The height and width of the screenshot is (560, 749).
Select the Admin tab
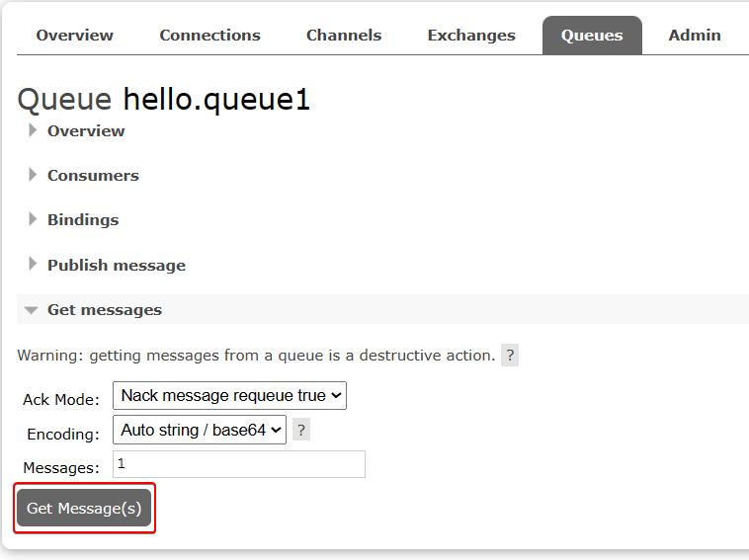tap(694, 36)
